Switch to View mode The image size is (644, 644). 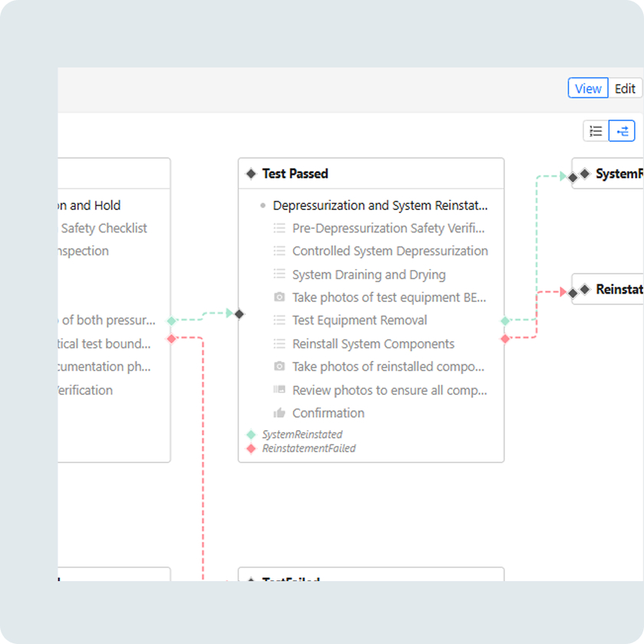click(588, 88)
